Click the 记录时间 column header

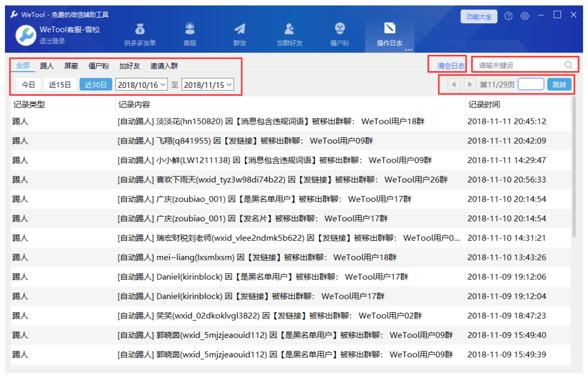[484, 104]
